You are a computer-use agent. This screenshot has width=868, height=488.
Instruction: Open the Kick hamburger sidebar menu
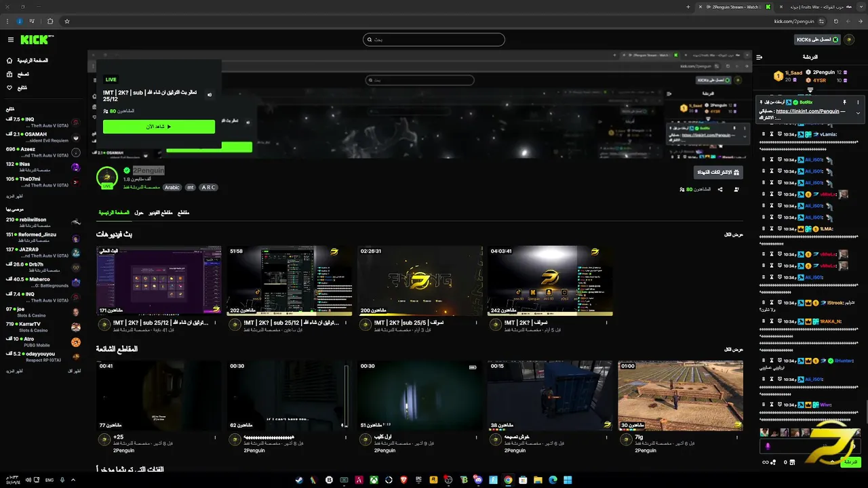10,40
